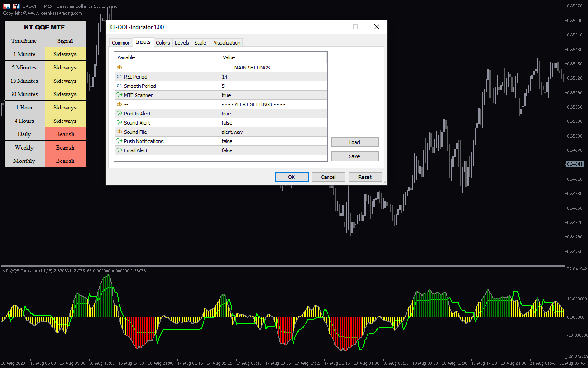Click the 0.65270 price on the price scale

576,6
